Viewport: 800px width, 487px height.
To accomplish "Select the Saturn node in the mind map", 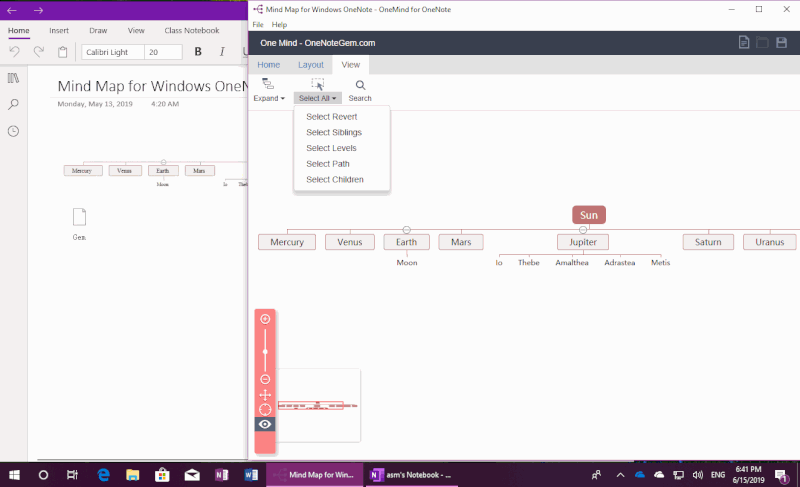I will point(708,242).
